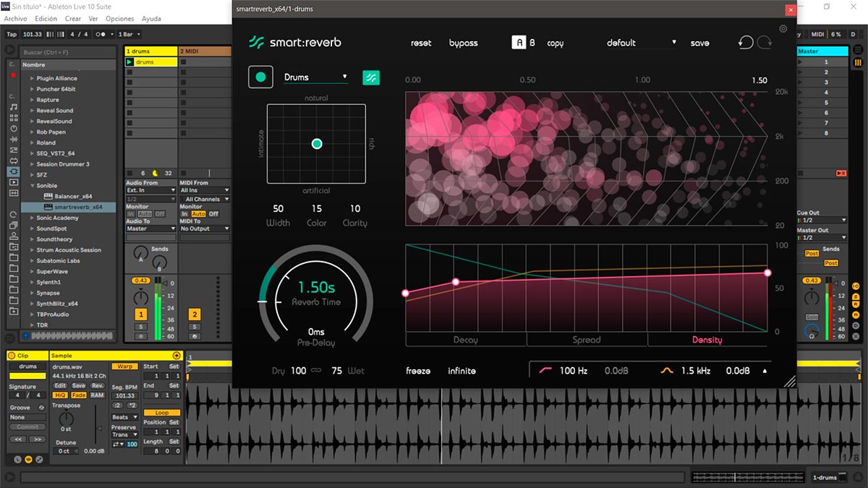Open the Audio From Ext. In dropdown
The image size is (868, 488).
point(151,191)
